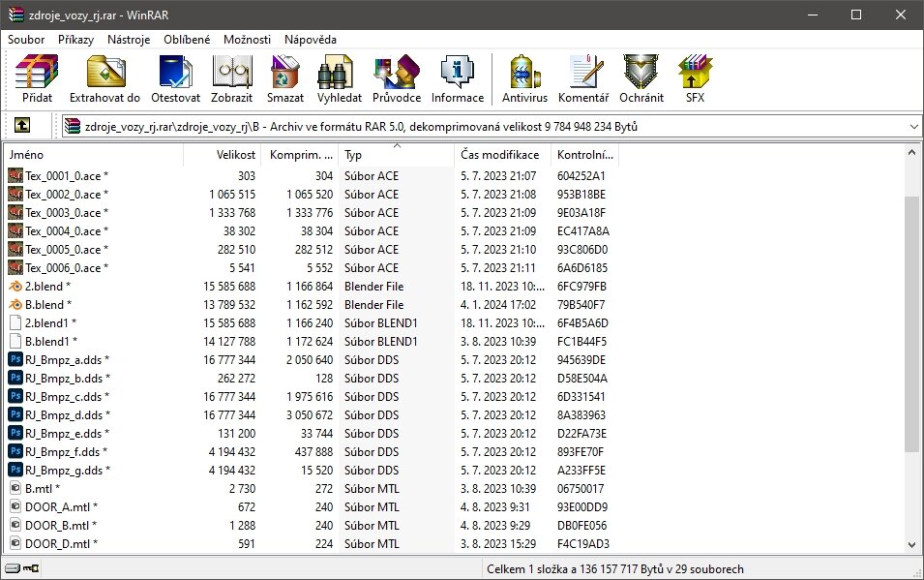
Task: Click the Blender icon of B.blend
Action: pyautogui.click(x=15, y=304)
